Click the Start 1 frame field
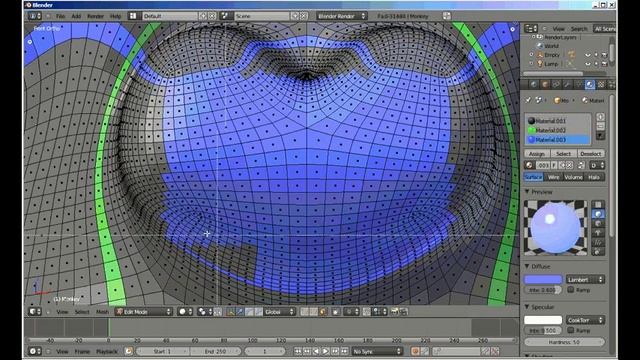640x360 pixels. click(162, 351)
